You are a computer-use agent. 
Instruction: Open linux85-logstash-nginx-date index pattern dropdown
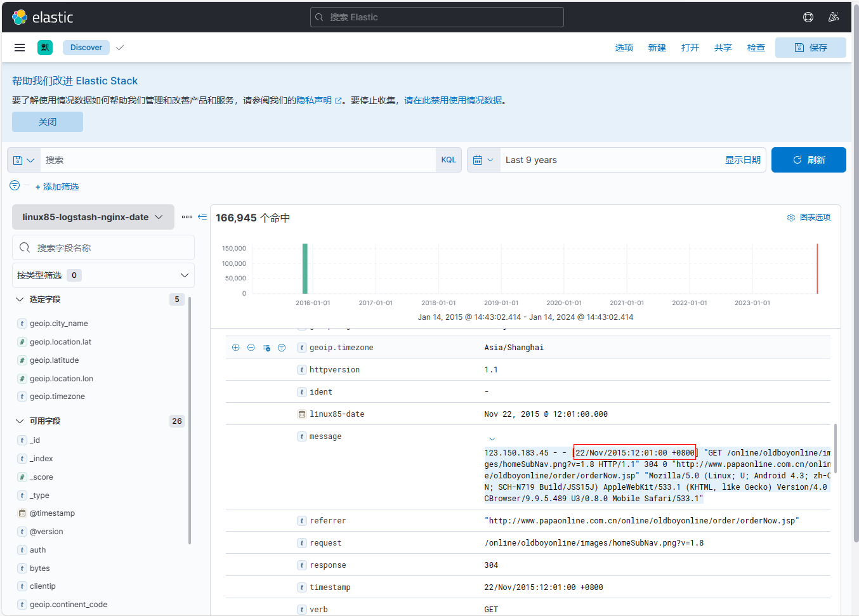[x=93, y=217]
